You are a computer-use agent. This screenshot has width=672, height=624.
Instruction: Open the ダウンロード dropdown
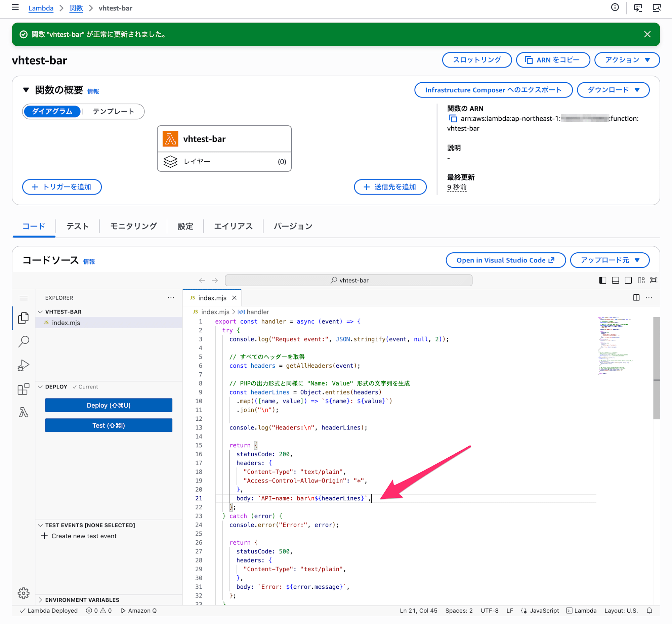point(613,90)
